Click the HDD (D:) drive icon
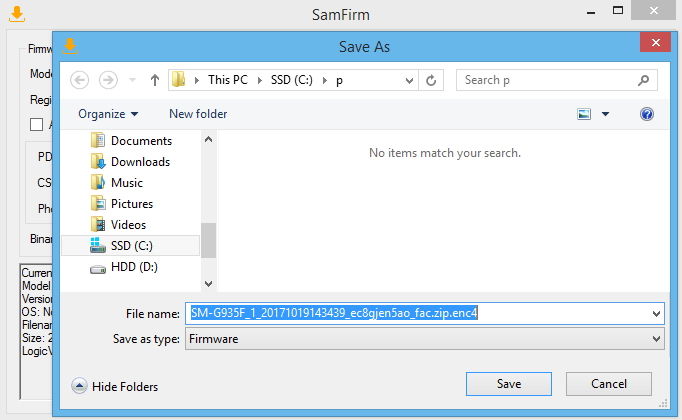 coord(98,270)
